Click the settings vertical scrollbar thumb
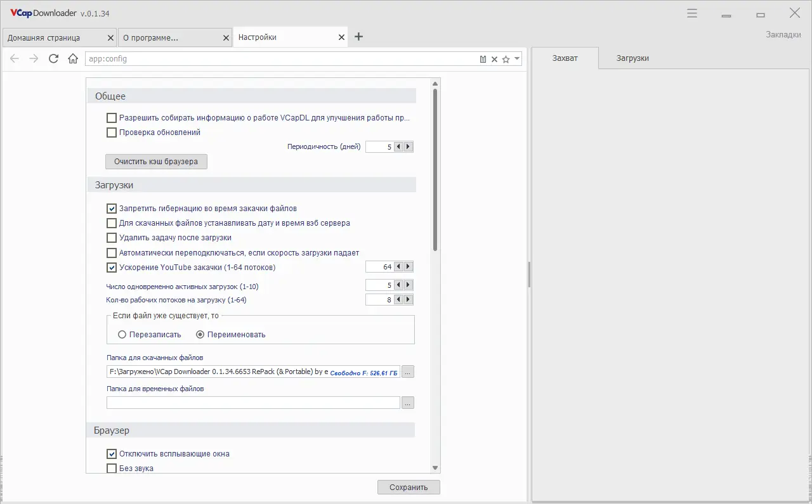Image resolution: width=812 pixels, height=504 pixels. [x=435, y=170]
